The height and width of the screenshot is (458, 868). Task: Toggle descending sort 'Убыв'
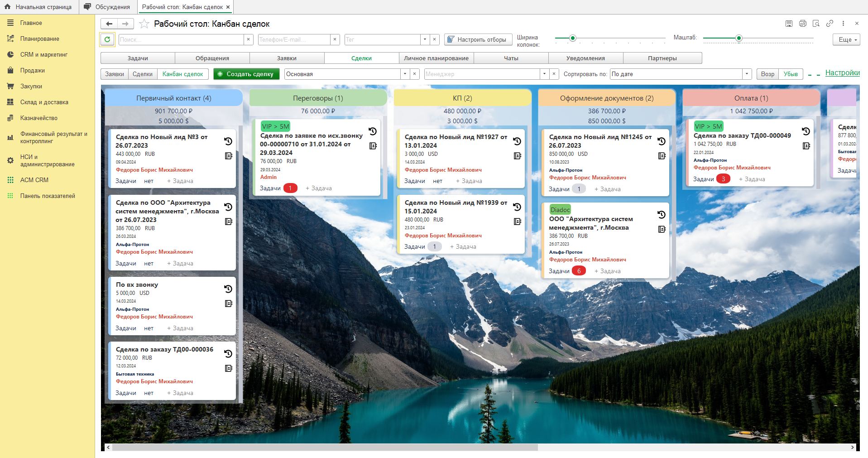(791, 74)
